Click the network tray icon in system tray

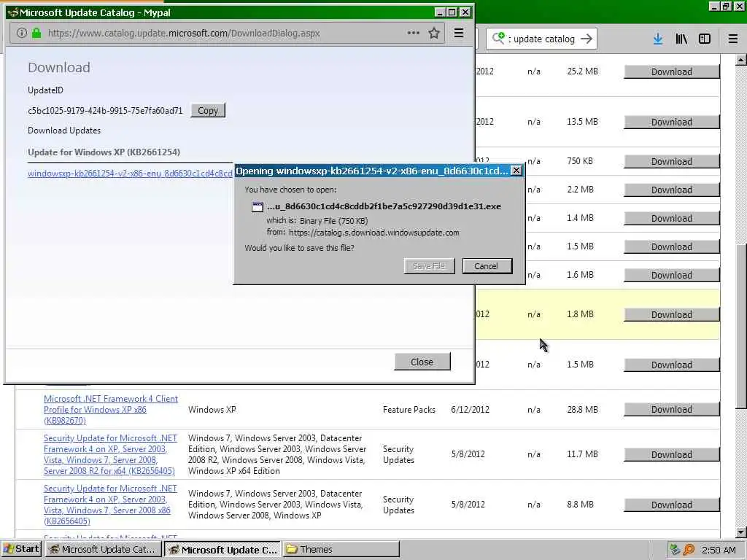coord(674,550)
